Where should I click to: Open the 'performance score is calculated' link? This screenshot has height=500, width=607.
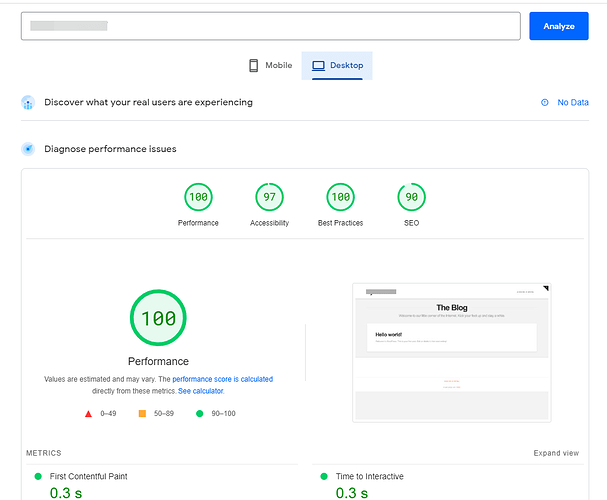point(222,379)
